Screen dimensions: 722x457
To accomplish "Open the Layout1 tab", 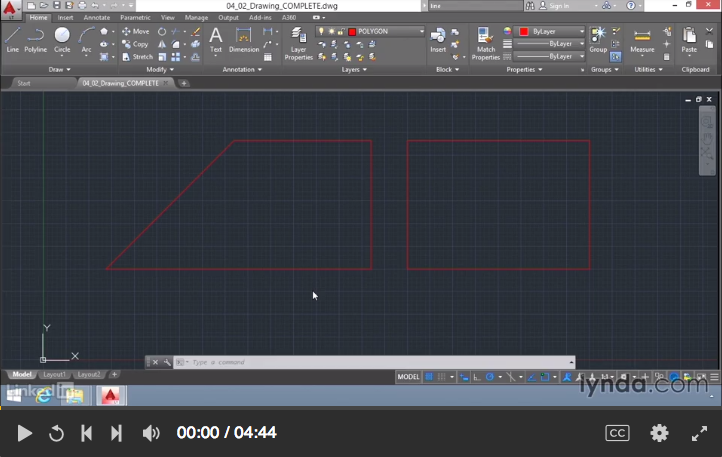I will (54, 374).
